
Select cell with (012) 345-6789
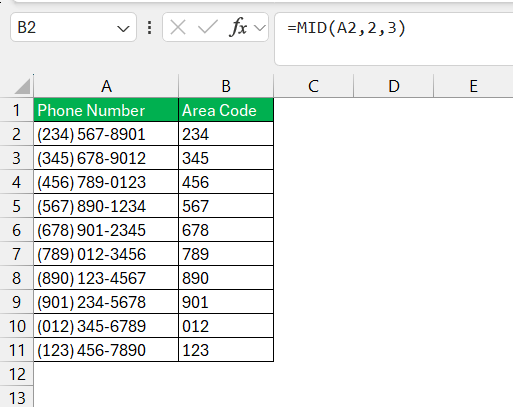(x=106, y=326)
